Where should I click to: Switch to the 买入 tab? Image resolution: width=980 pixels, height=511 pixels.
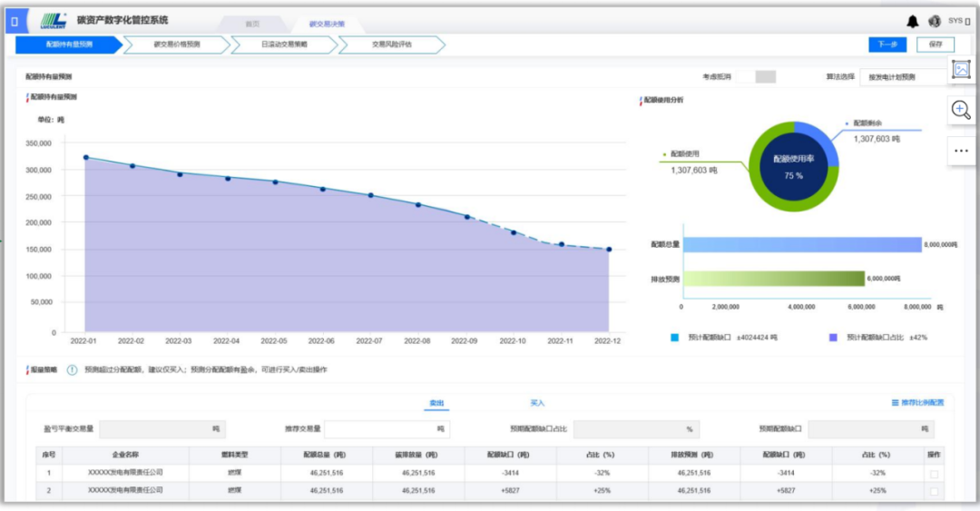click(537, 403)
